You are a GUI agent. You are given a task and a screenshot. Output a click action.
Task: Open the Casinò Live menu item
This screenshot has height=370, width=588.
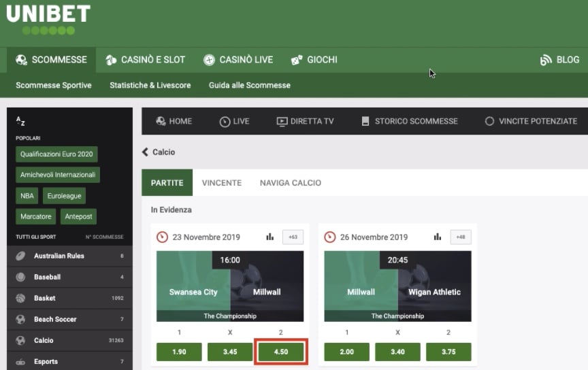[238, 60]
